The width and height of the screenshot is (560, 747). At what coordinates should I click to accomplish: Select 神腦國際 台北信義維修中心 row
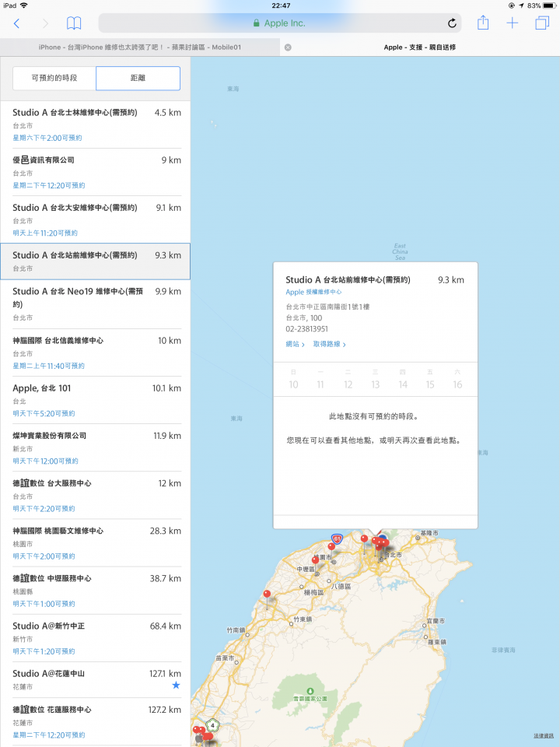[x=95, y=352]
